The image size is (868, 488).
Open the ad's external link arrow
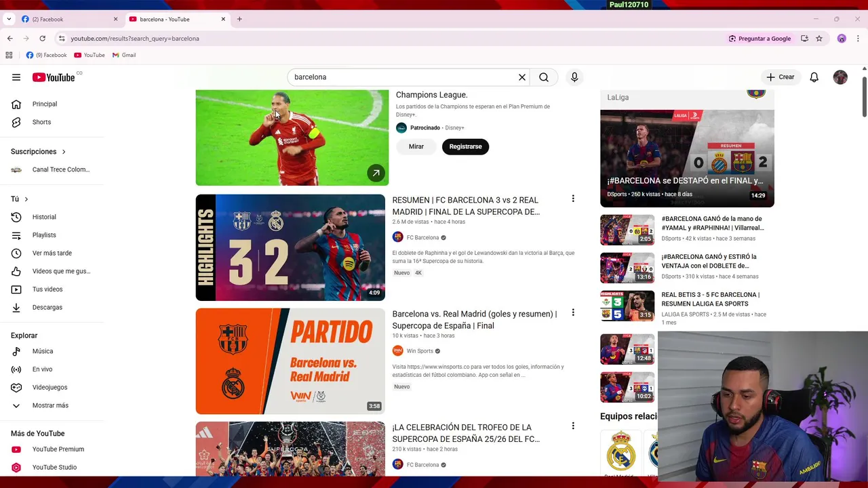point(376,173)
